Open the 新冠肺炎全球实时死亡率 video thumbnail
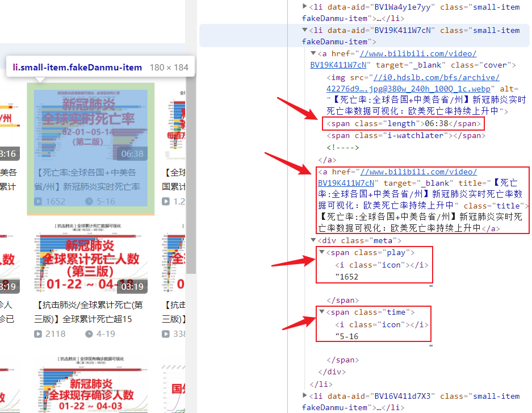The image size is (532, 413). pos(91,125)
